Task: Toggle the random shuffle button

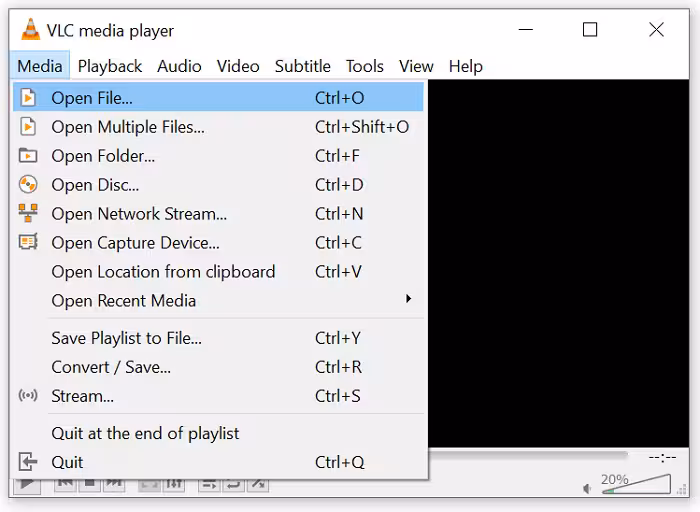Action: tap(258, 485)
